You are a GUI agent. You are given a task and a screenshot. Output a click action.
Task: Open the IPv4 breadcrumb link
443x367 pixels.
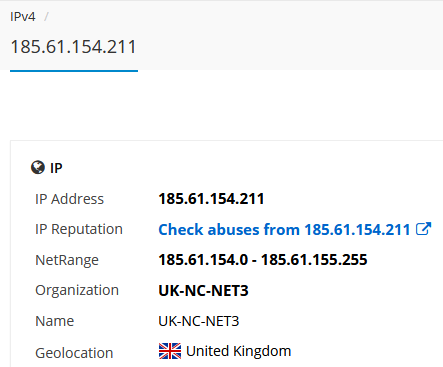pos(23,17)
